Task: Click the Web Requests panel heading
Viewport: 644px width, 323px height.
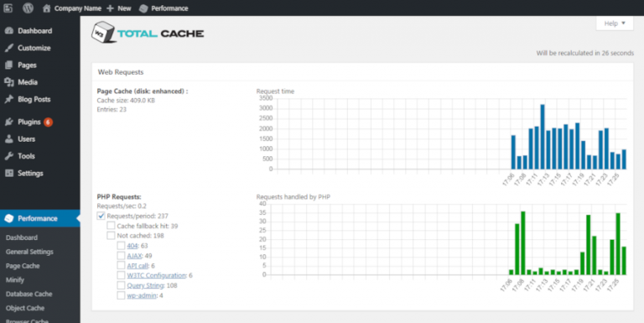Action: (121, 72)
